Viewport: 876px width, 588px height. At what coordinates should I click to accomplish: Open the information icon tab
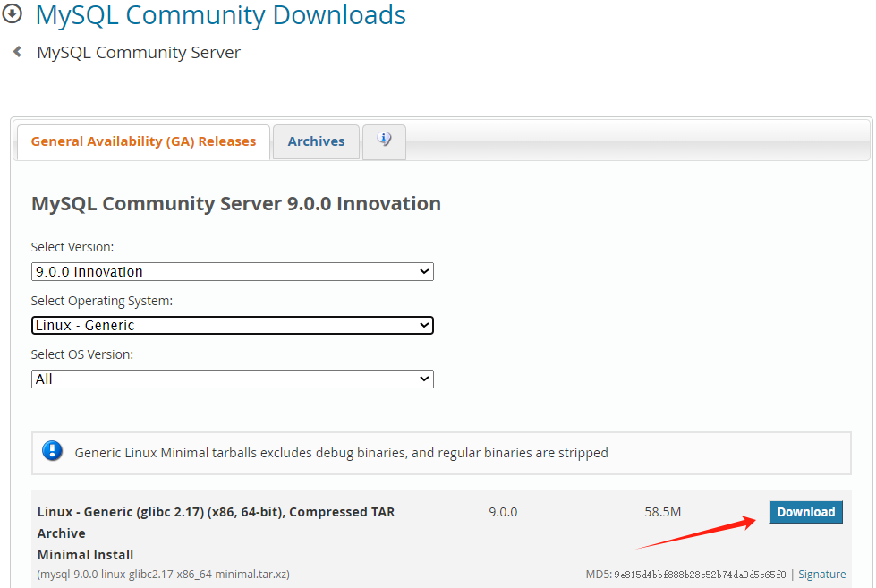coord(384,141)
